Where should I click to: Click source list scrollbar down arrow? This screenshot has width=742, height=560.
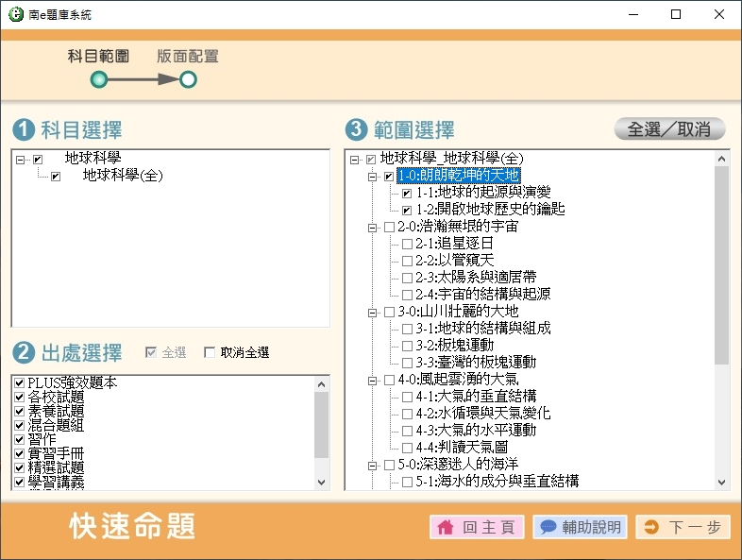coord(322,483)
